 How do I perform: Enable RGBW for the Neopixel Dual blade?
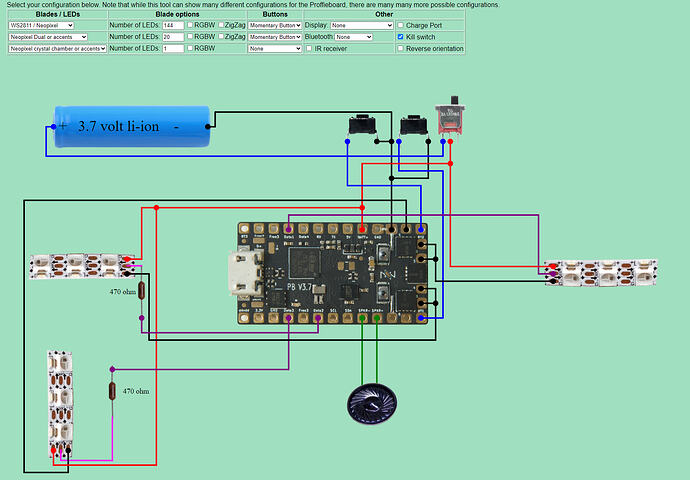[190, 37]
